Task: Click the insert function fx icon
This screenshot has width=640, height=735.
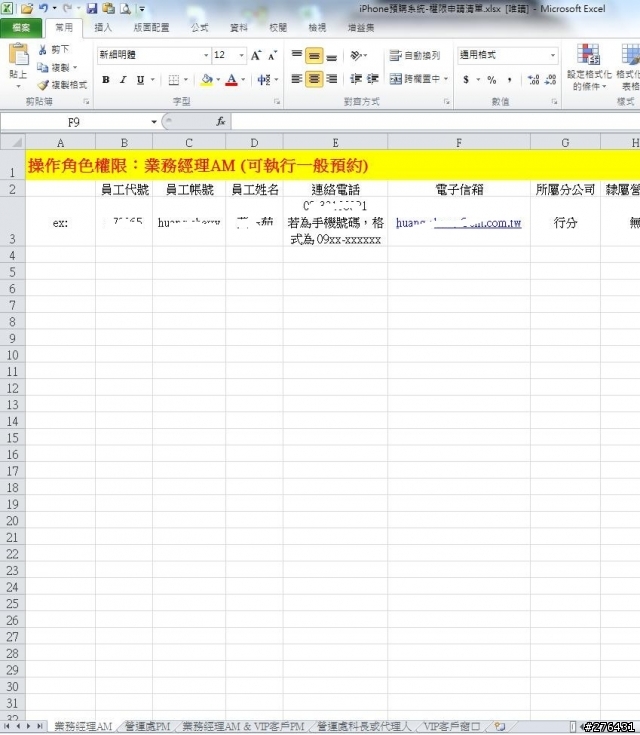Action: [x=220, y=122]
